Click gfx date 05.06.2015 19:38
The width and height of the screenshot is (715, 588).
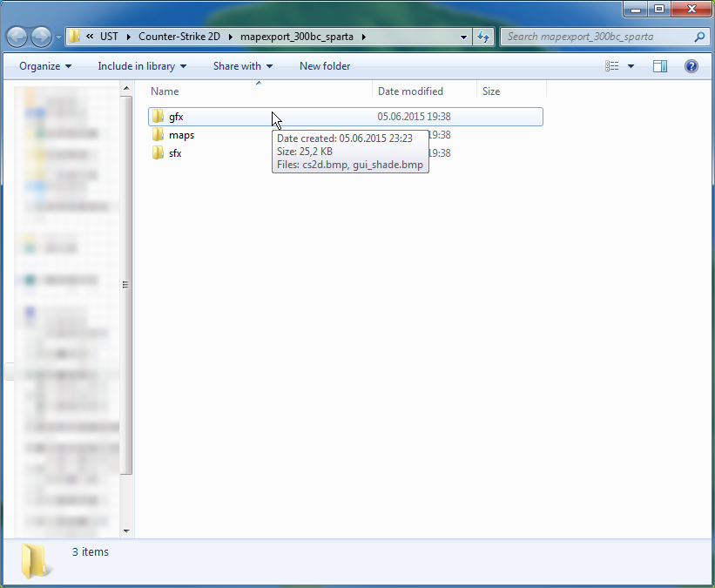pyautogui.click(x=414, y=117)
